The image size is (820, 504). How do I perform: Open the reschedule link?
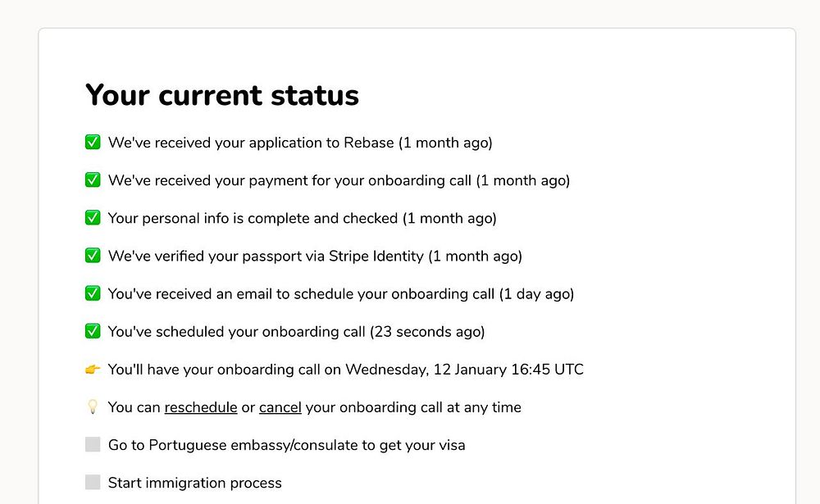[201, 407]
